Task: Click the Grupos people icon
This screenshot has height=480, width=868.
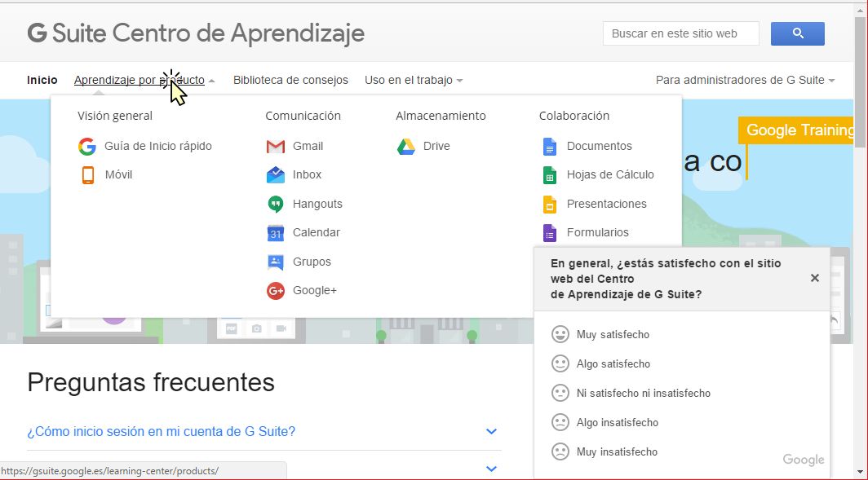Action: click(275, 262)
